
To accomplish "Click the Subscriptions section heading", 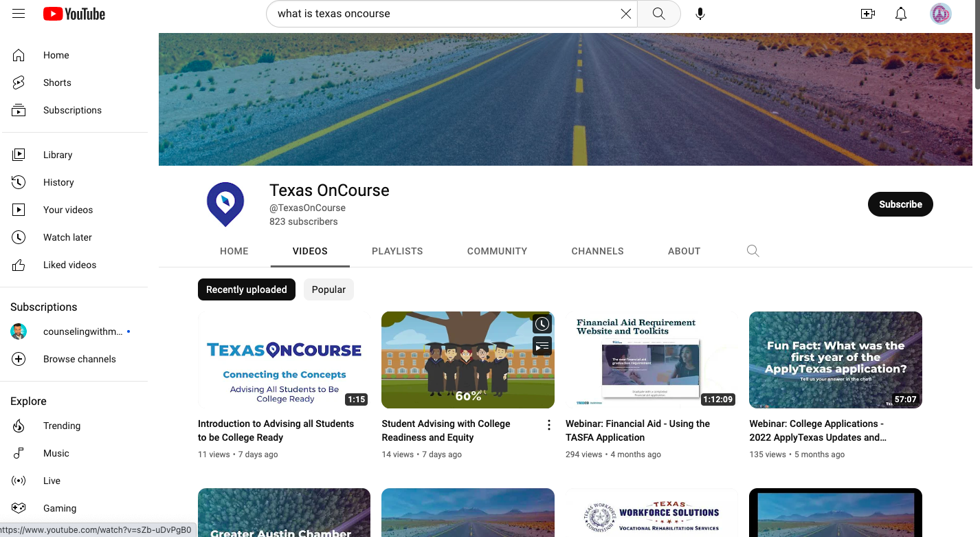I will (44, 307).
